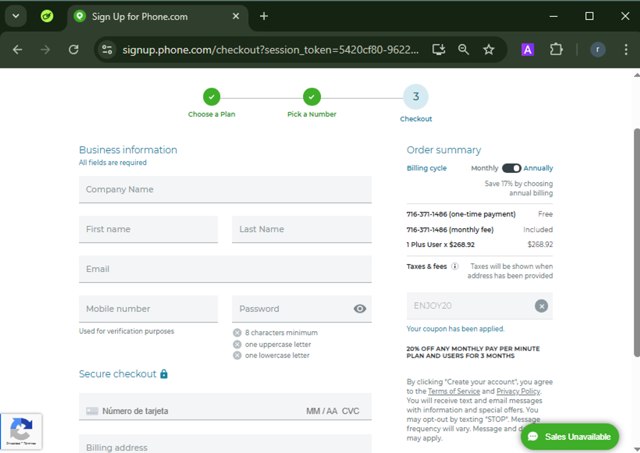The image size is (640, 453).
Task: Click the Número de tarjeta card field
Action: tap(135, 411)
